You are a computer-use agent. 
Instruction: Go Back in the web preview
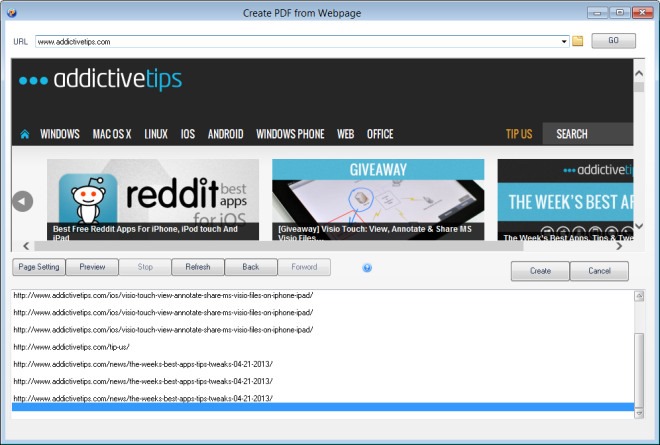pos(251,267)
